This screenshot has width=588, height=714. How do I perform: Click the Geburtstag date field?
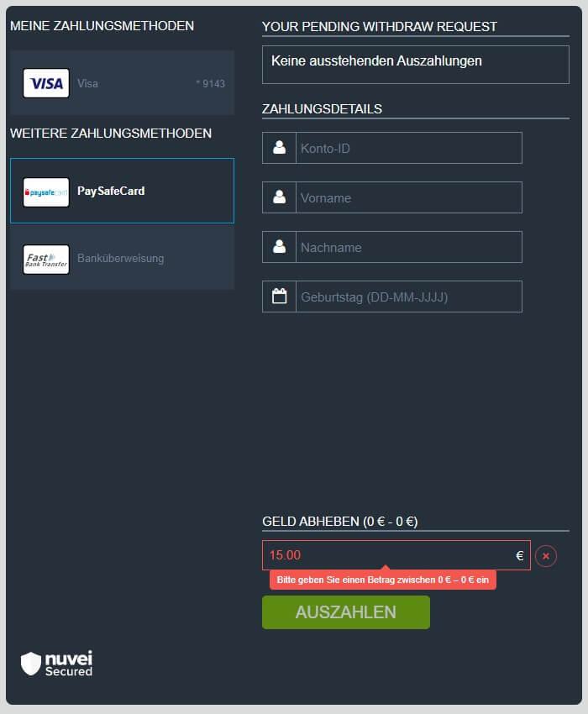pyautogui.click(x=408, y=297)
